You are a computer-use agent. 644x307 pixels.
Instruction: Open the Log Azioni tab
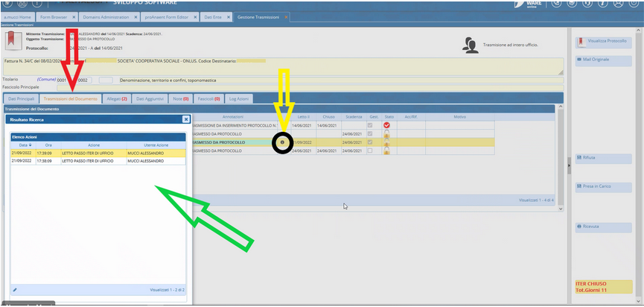click(x=239, y=98)
